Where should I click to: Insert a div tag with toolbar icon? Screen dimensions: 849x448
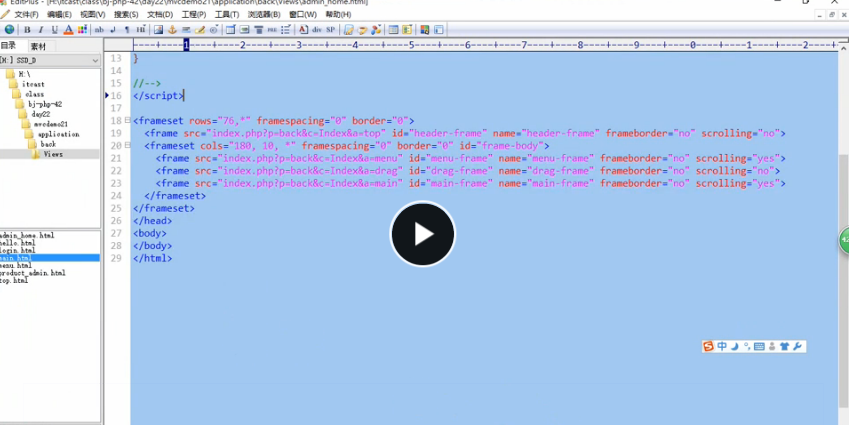click(x=317, y=30)
